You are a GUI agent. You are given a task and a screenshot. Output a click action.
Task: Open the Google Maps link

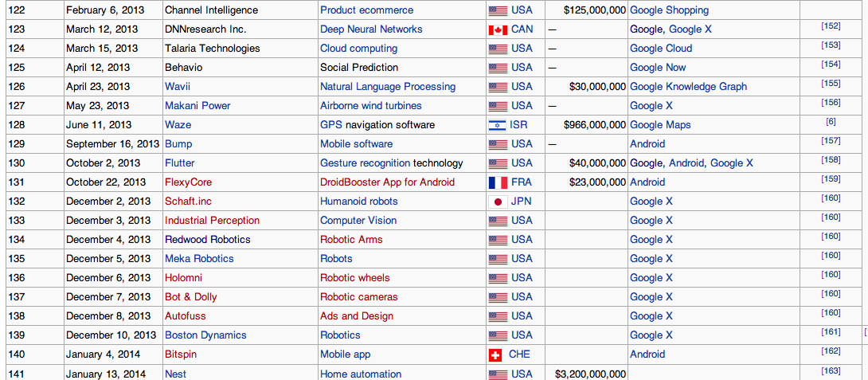[x=660, y=124]
